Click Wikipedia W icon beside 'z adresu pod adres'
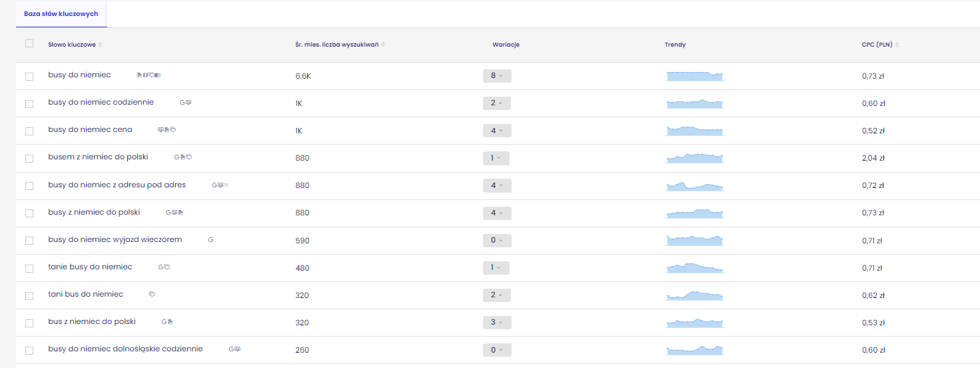 [x=227, y=185]
